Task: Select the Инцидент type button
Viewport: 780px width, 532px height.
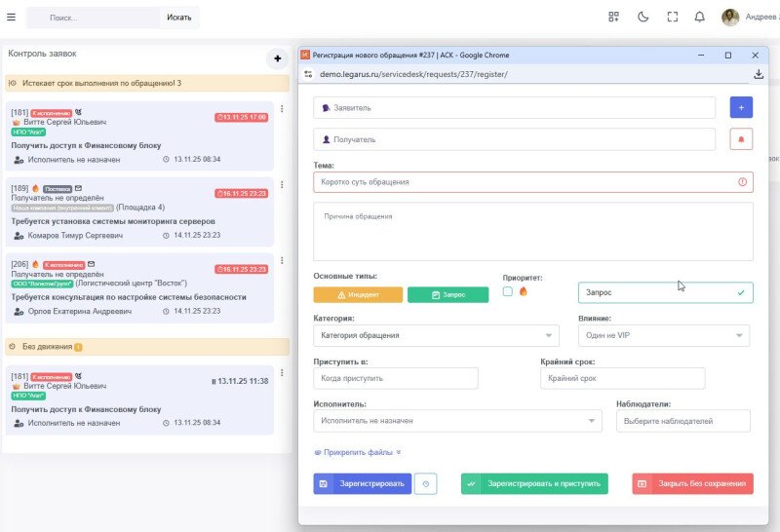Action: click(358, 293)
